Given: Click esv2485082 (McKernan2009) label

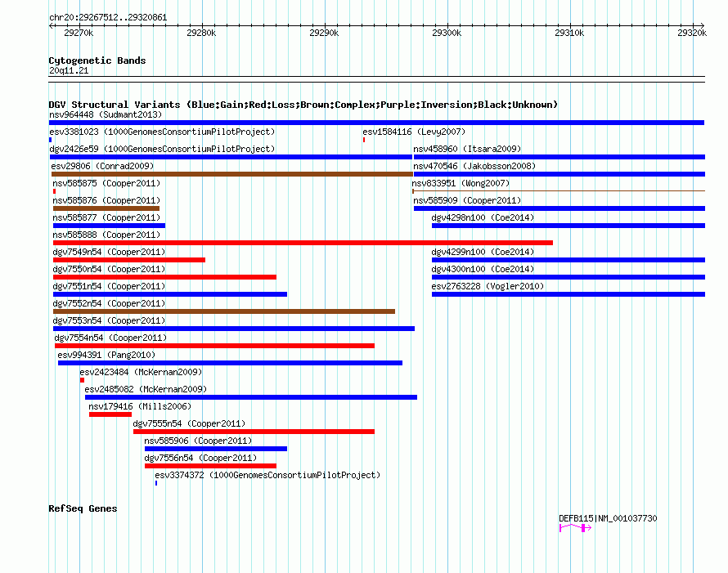Looking at the screenshot, I should pyautogui.click(x=146, y=389).
